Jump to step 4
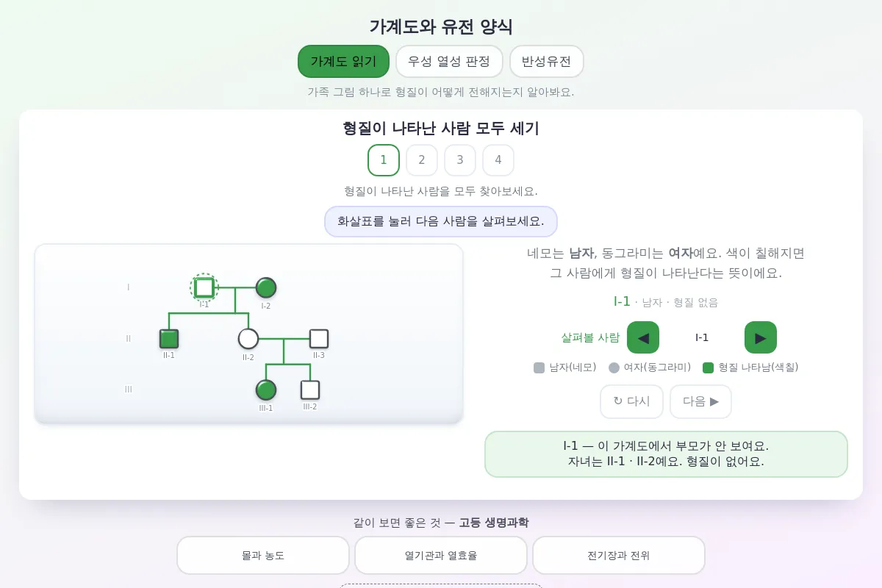882x588 pixels. [498, 160]
